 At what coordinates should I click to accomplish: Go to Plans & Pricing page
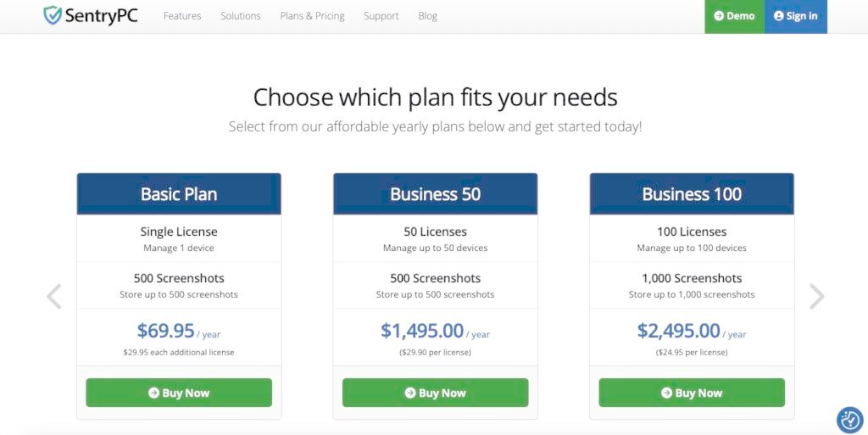(x=312, y=16)
